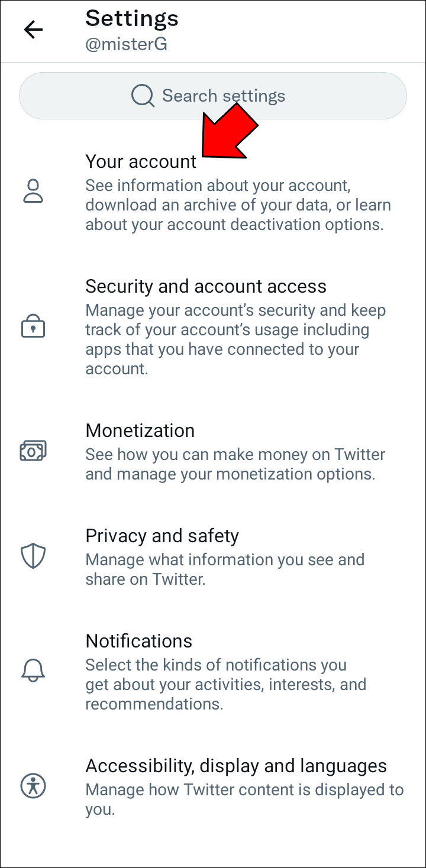Click the accessibility icon at the bottom
Viewport: 426px width, 868px height.
(x=34, y=785)
